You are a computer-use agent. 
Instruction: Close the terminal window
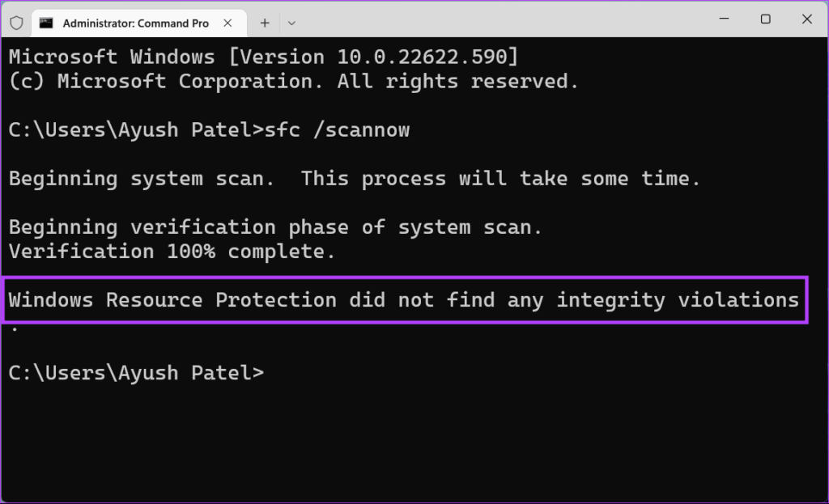pos(807,19)
